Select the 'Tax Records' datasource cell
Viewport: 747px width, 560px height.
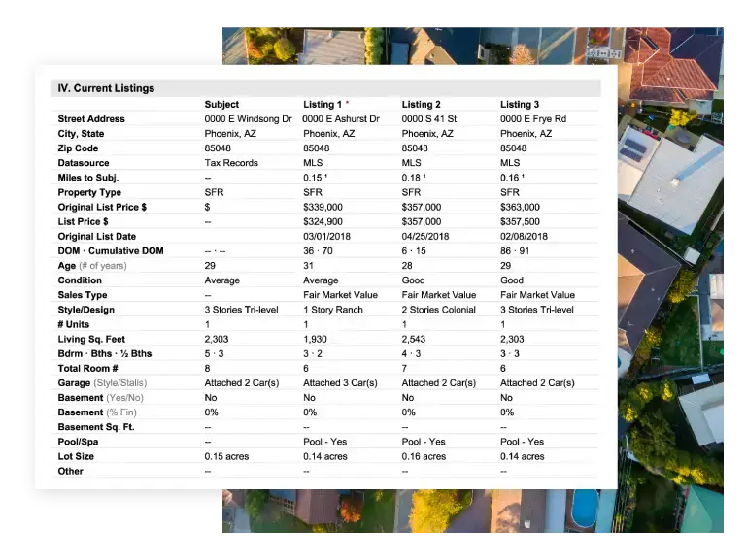[x=231, y=163]
